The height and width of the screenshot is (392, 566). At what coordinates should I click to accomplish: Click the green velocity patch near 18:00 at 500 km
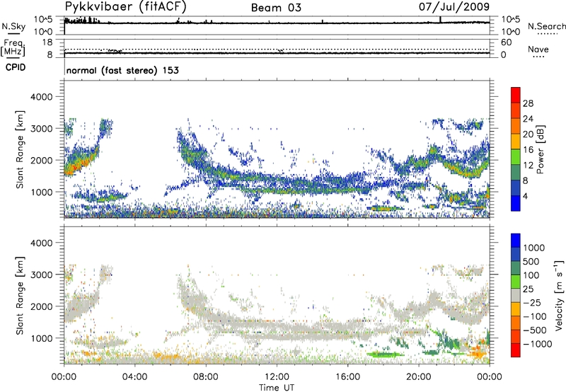tap(385, 354)
